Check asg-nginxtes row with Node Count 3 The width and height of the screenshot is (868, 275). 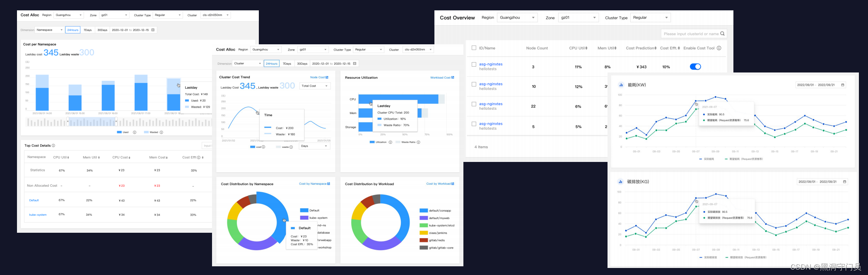click(474, 64)
